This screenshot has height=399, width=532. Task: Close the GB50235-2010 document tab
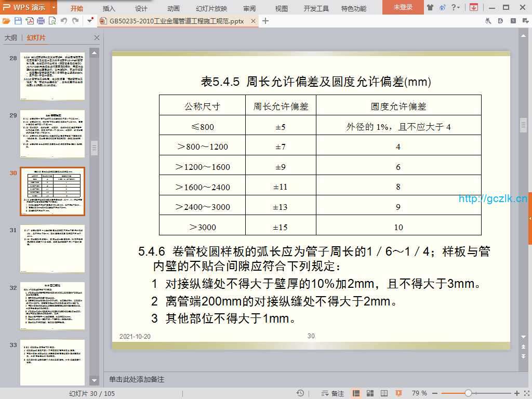point(253,21)
